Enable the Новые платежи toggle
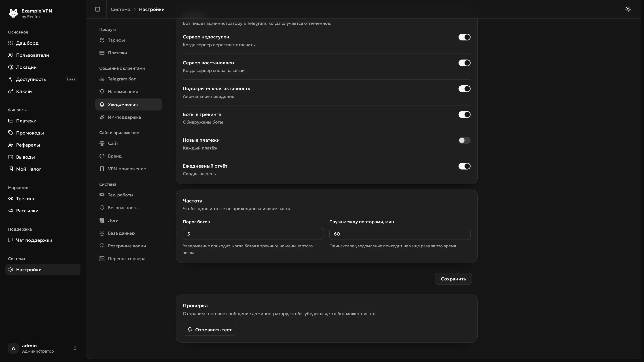Image resolution: width=644 pixels, height=362 pixels. (464, 140)
